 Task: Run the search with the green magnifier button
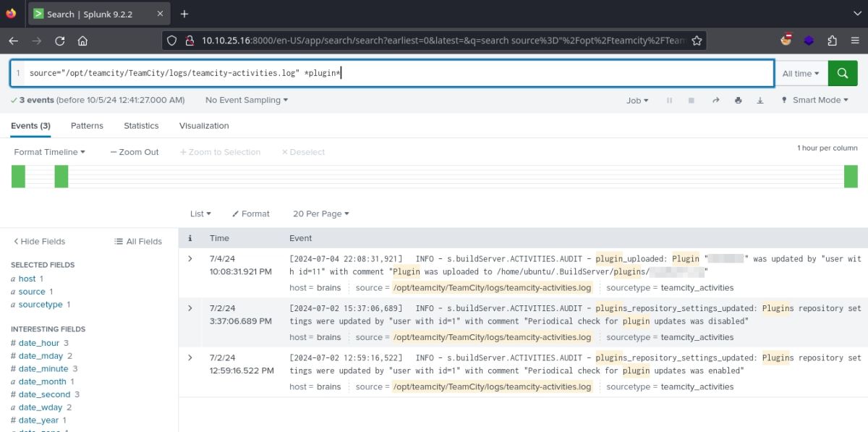842,73
